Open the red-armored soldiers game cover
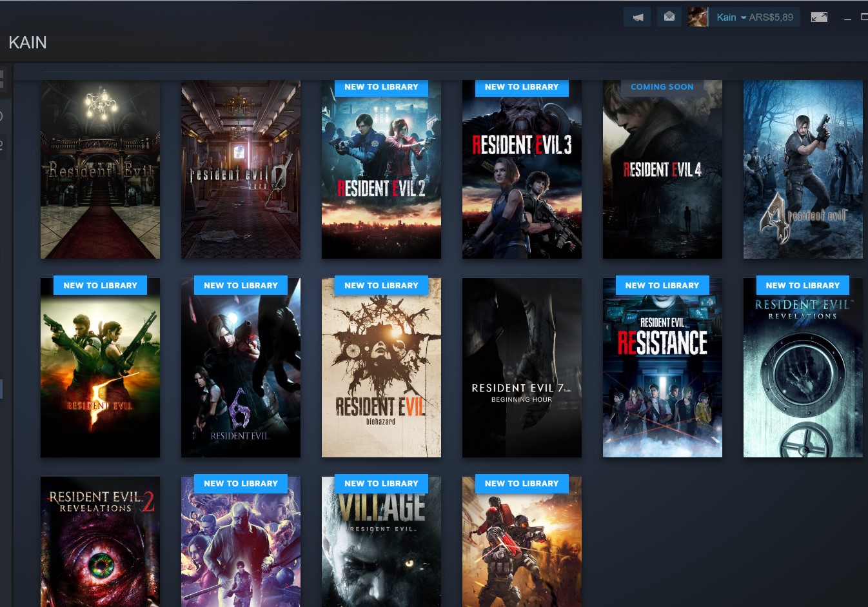Image resolution: width=868 pixels, height=607 pixels. point(522,542)
